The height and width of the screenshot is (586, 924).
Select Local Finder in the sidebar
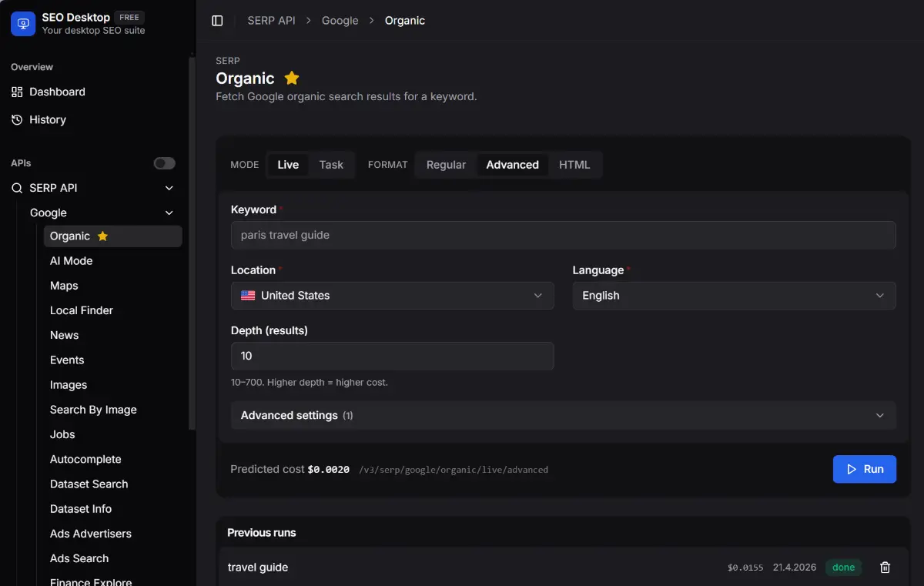[x=112, y=310]
